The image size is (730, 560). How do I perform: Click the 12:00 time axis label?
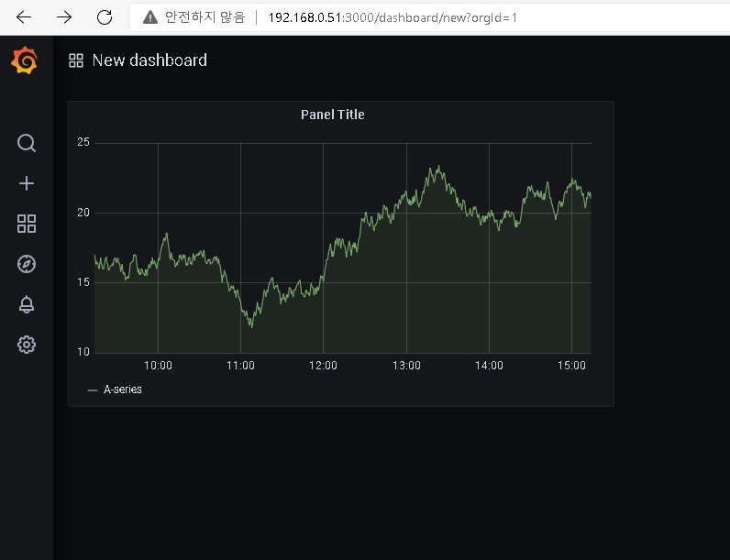323,366
